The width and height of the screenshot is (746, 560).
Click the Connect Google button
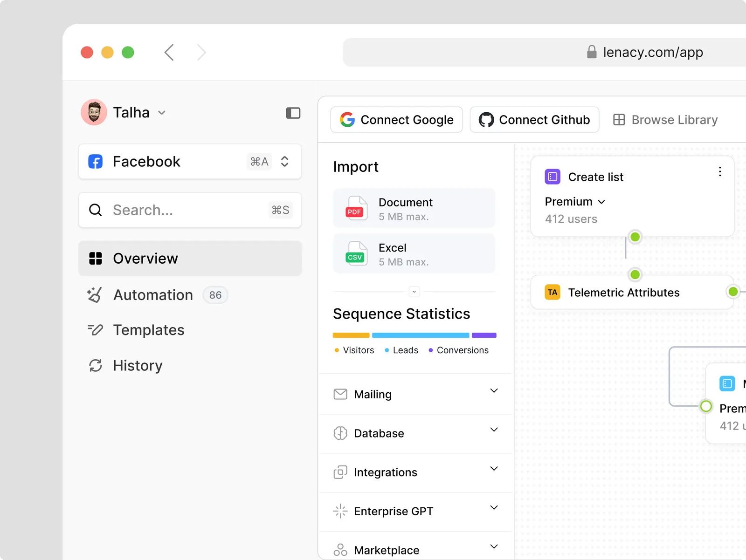[x=397, y=120]
